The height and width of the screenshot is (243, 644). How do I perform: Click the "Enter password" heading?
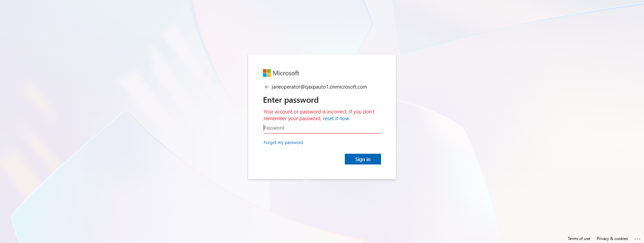[x=291, y=100]
